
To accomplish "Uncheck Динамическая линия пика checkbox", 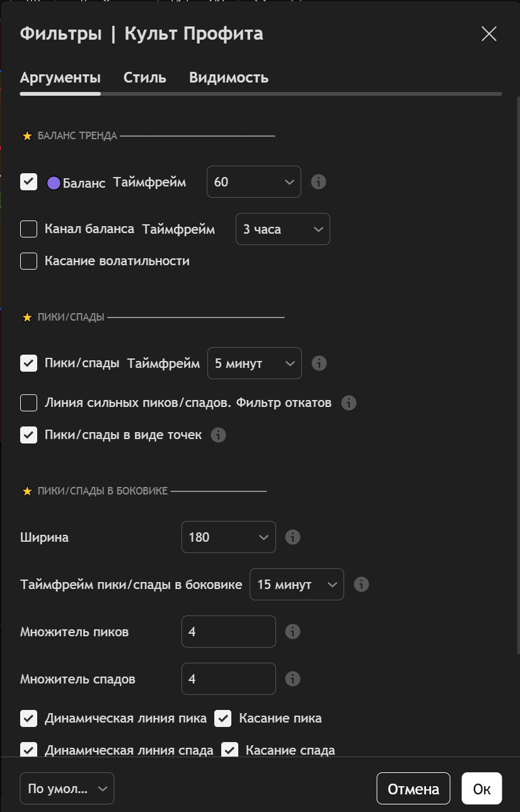I will click(x=29, y=718).
